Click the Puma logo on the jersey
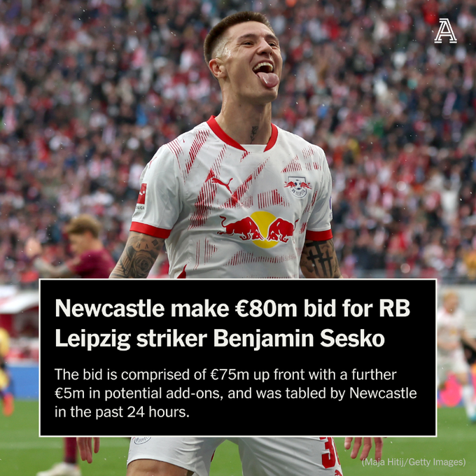This screenshot has width=476, height=476. (x=222, y=181)
